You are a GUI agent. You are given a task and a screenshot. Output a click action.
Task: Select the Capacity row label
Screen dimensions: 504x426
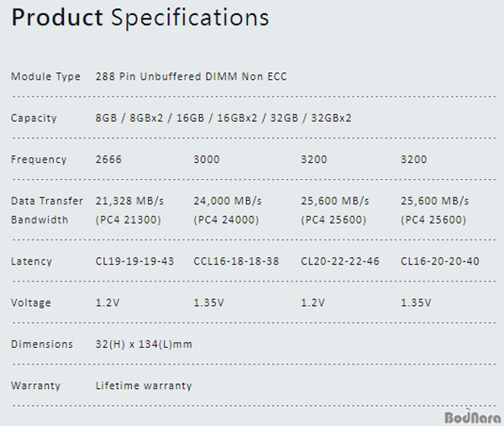click(x=34, y=118)
